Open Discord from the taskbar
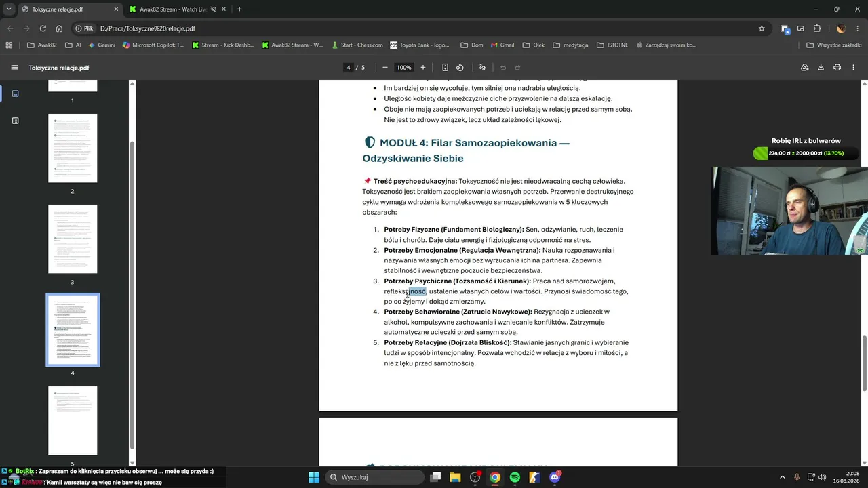The image size is (868, 488). (x=555, y=477)
